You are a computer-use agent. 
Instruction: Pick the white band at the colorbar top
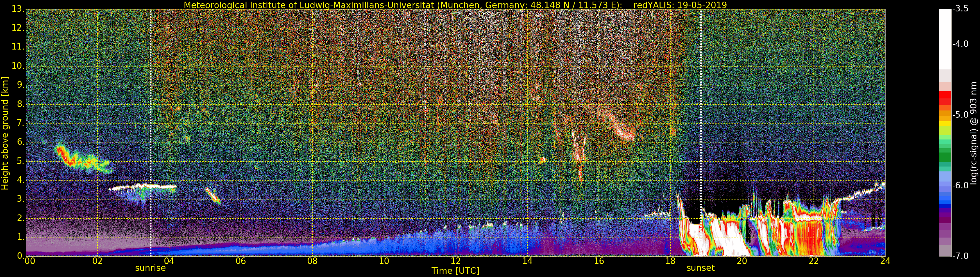[x=945, y=39]
